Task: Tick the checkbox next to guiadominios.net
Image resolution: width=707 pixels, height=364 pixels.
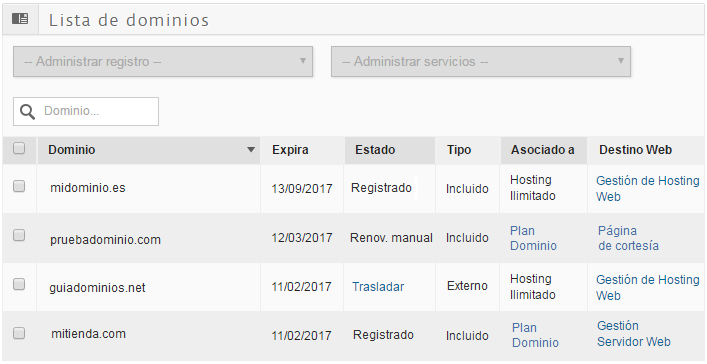Action: tap(19, 284)
